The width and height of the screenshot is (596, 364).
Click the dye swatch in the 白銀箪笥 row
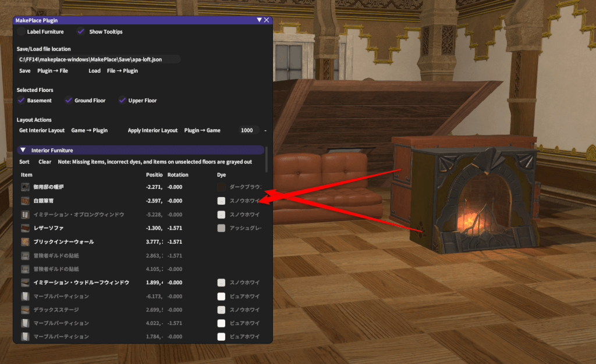[221, 201]
